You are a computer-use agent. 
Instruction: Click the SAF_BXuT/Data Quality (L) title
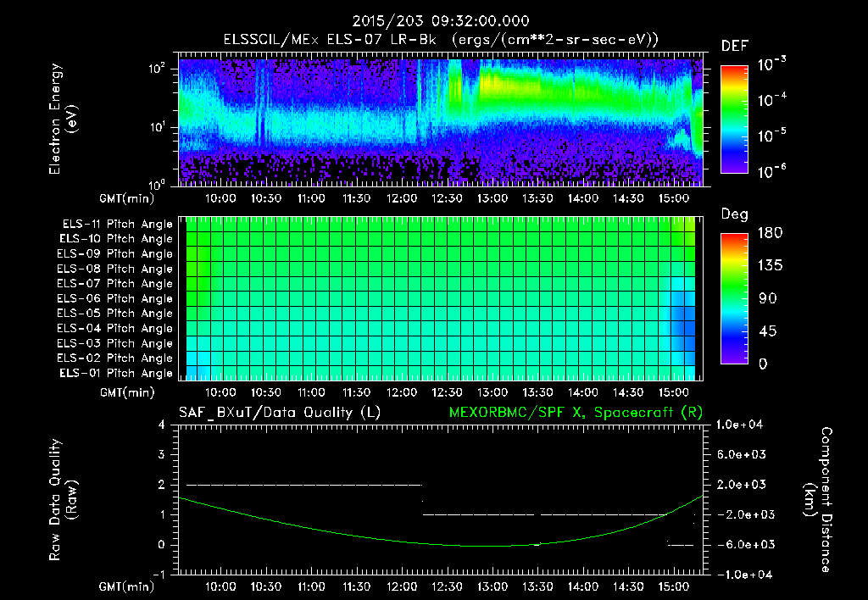point(280,413)
